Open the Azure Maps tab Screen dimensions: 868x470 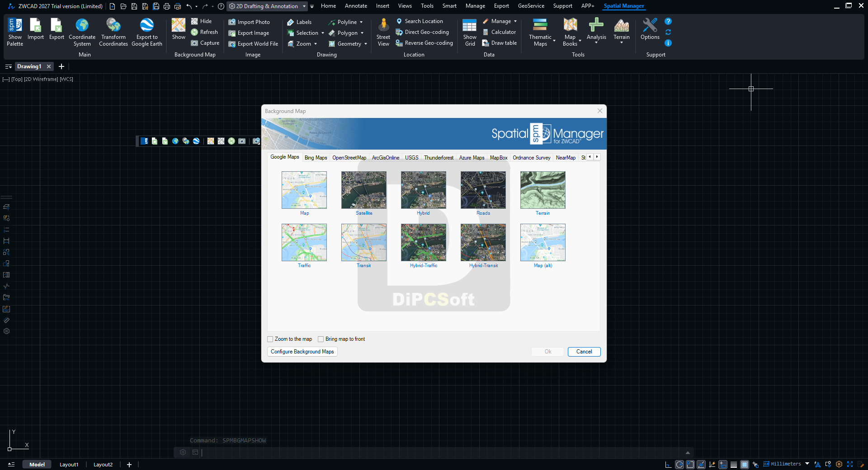tap(472, 158)
